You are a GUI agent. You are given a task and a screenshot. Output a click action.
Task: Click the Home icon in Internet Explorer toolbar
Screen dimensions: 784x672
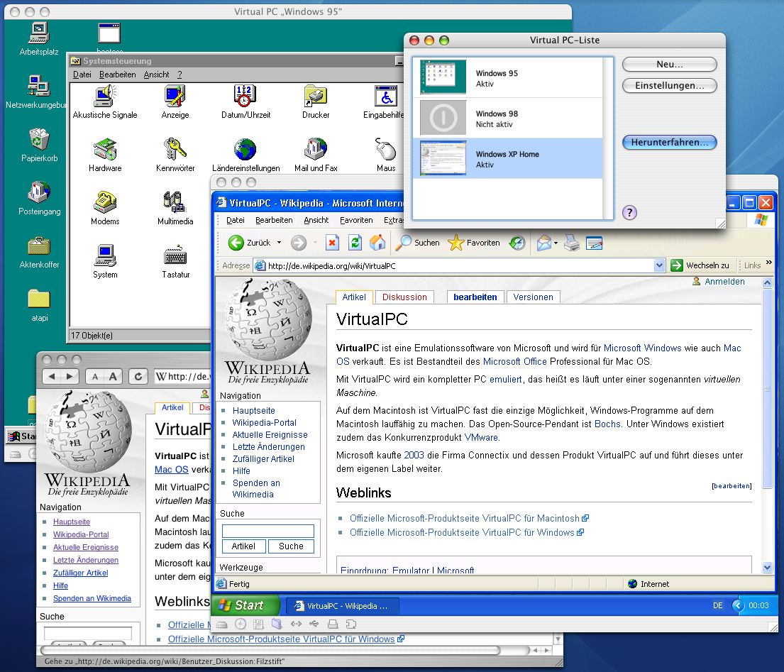coord(377,243)
